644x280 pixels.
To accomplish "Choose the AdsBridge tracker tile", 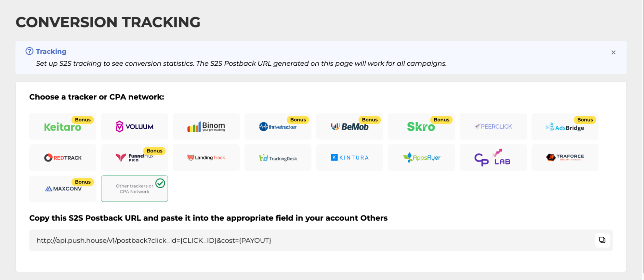I will tap(565, 127).
